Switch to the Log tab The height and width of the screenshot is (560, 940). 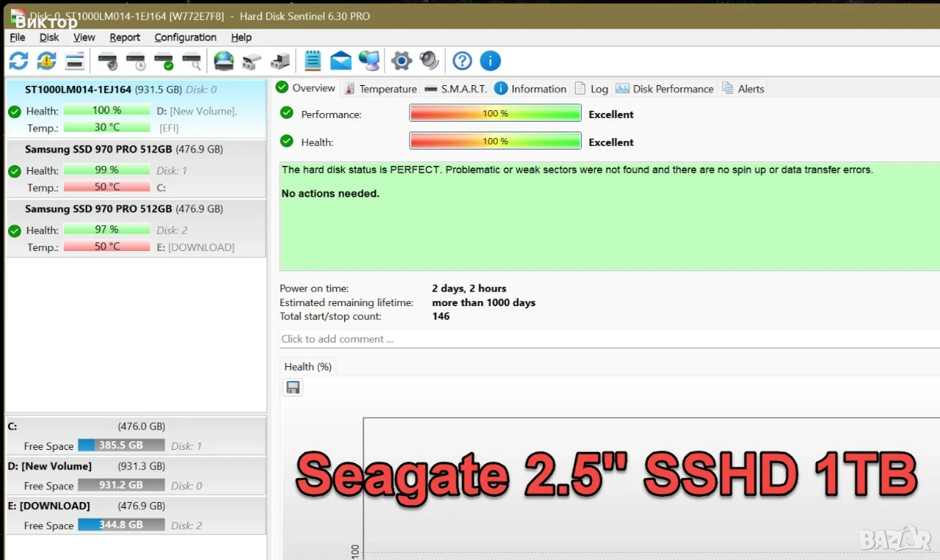591,89
